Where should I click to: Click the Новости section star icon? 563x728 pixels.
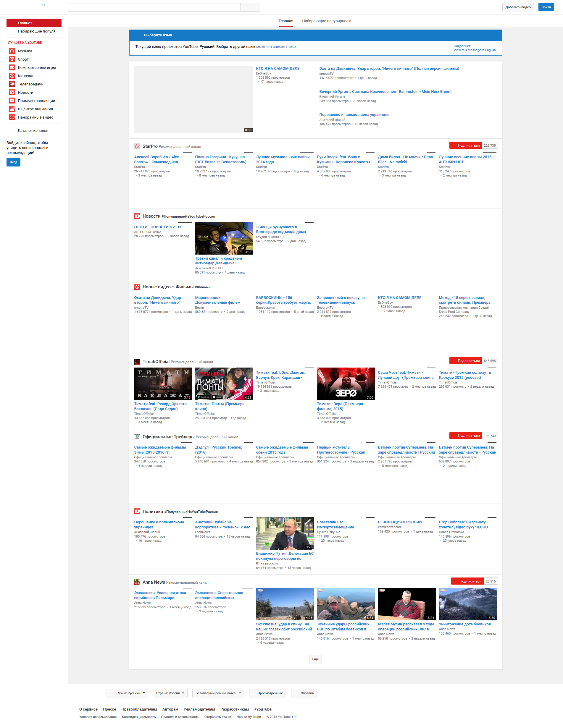tap(137, 216)
